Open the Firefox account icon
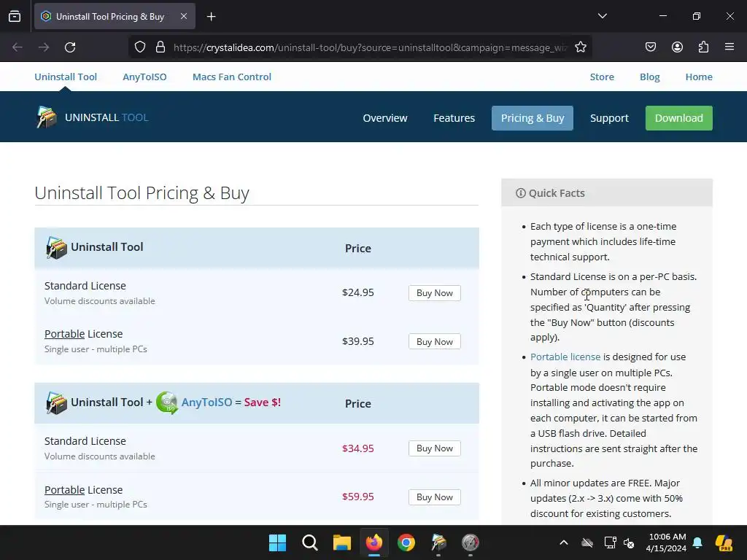Image resolution: width=747 pixels, height=560 pixels. tap(677, 47)
